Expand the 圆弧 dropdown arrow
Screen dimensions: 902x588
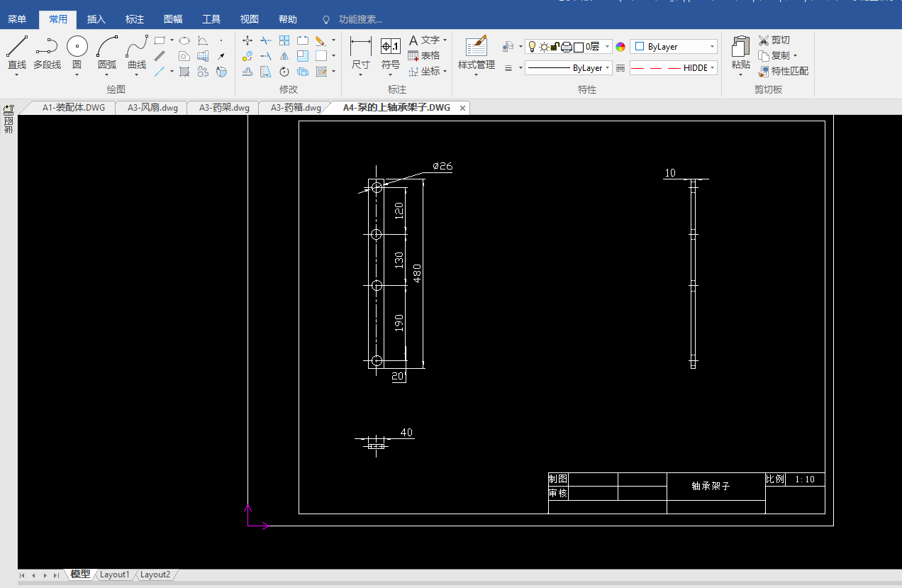pyautogui.click(x=107, y=74)
